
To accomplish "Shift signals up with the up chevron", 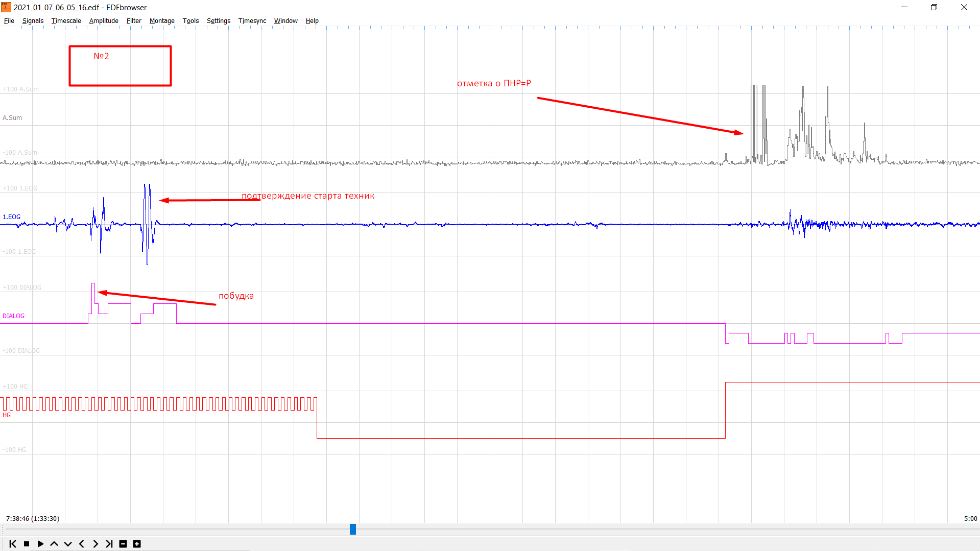I will tap(54, 544).
